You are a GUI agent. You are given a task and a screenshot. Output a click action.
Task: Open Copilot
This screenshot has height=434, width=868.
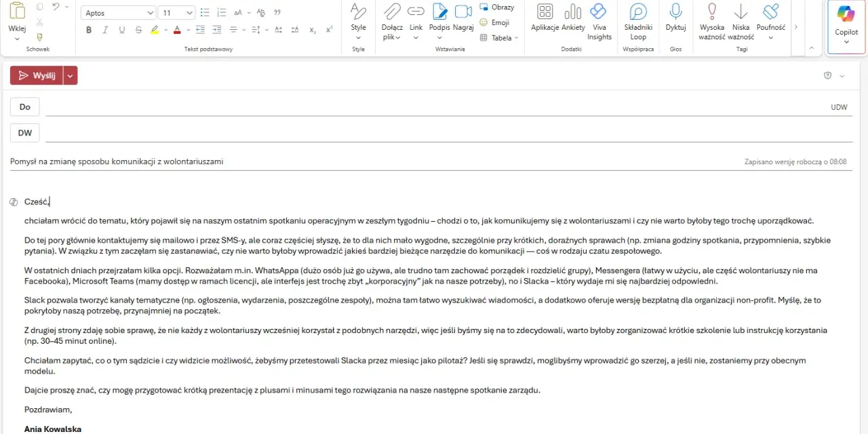[x=846, y=26]
